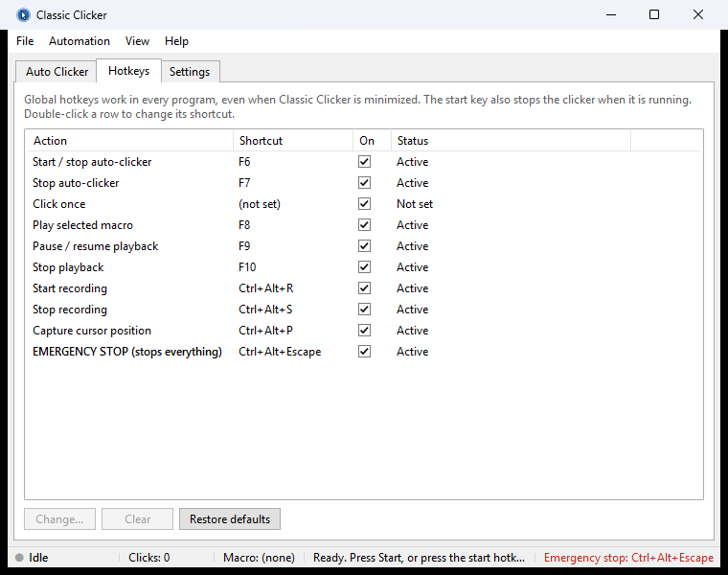728x575 pixels.
Task: Toggle the Capture cursor position checkbox
Action: coord(364,331)
